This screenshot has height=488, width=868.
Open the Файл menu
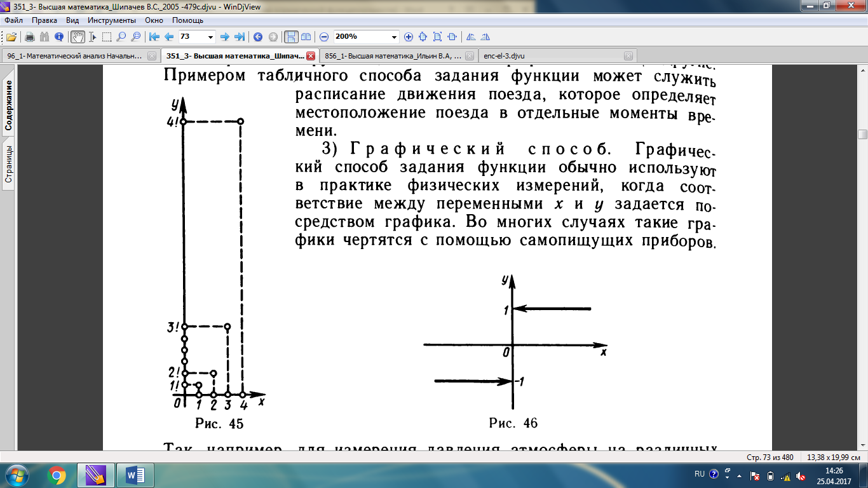(13, 20)
